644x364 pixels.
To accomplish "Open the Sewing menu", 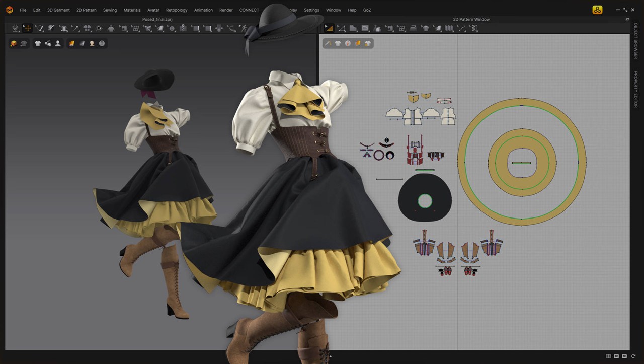I will point(110,10).
